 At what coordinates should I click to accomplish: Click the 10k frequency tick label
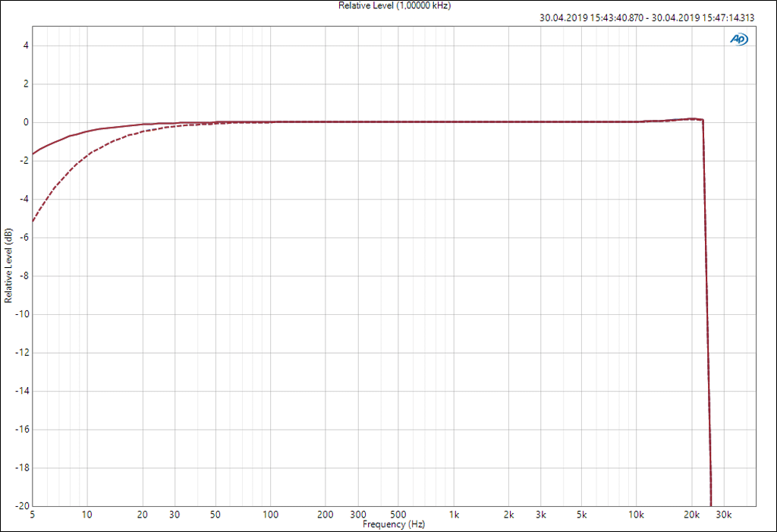[636, 515]
